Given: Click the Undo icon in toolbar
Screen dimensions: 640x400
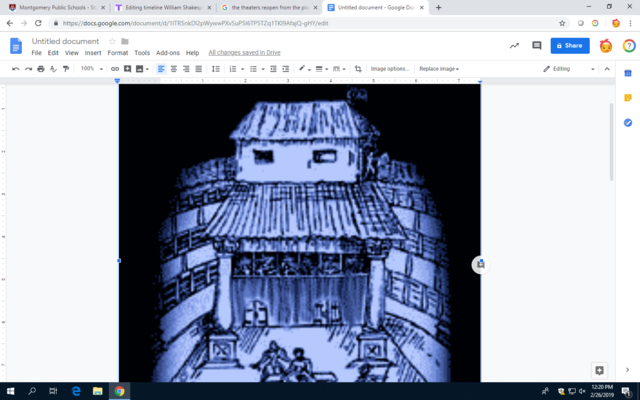Looking at the screenshot, I should point(16,69).
